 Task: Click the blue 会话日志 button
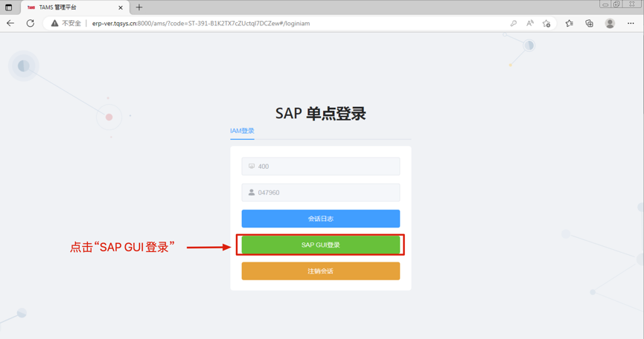click(x=321, y=219)
